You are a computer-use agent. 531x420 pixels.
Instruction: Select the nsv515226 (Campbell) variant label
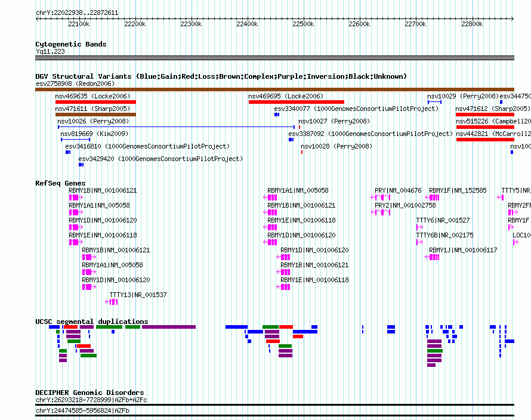coord(493,121)
